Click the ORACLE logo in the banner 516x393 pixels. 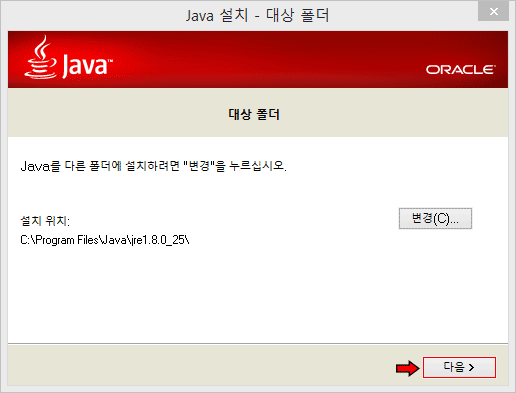pyautogui.click(x=461, y=70)
